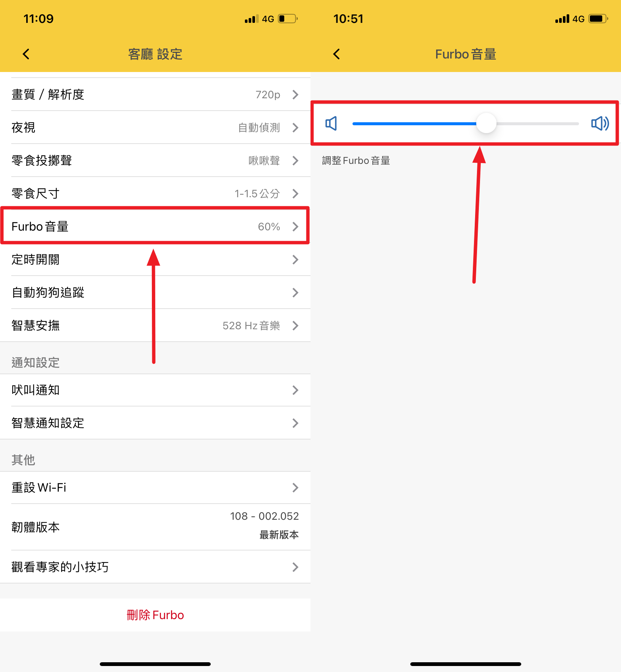
Task: Click chevron next to 528 Hz 音樂
Action: (x=295, y=325)
